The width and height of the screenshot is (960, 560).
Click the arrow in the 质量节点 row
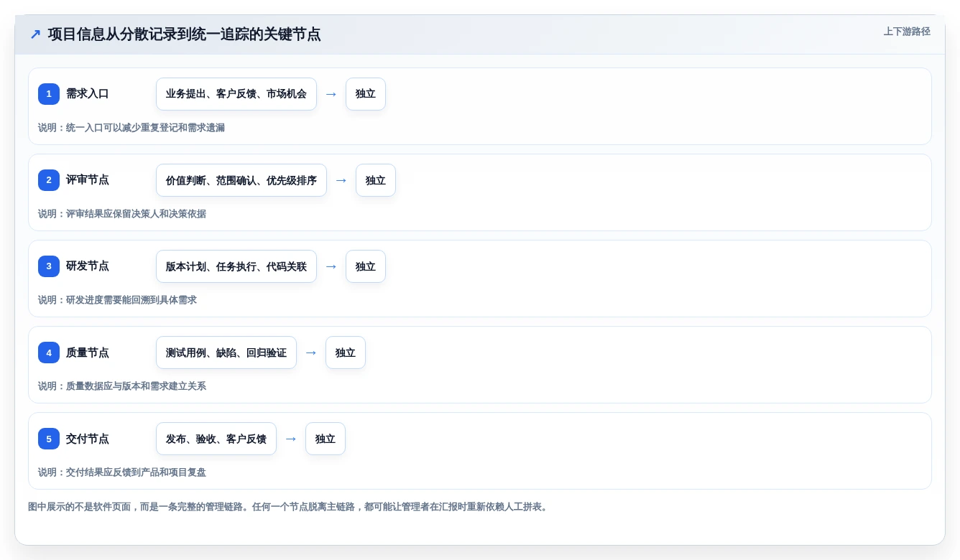point(311,353)
